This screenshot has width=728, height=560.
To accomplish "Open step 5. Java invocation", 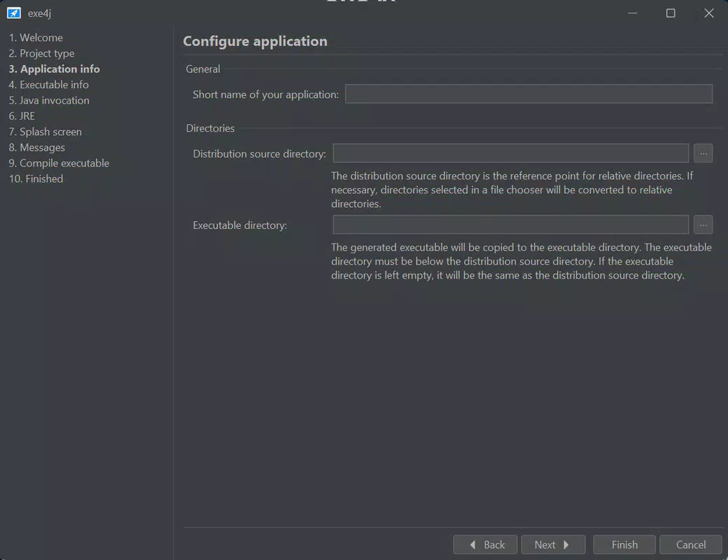I will (x=49, y=100).
